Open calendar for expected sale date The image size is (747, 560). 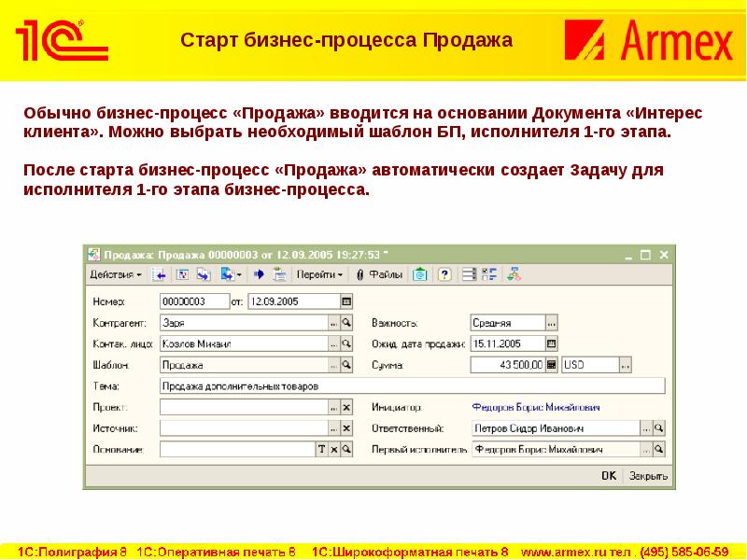(551, 343)
